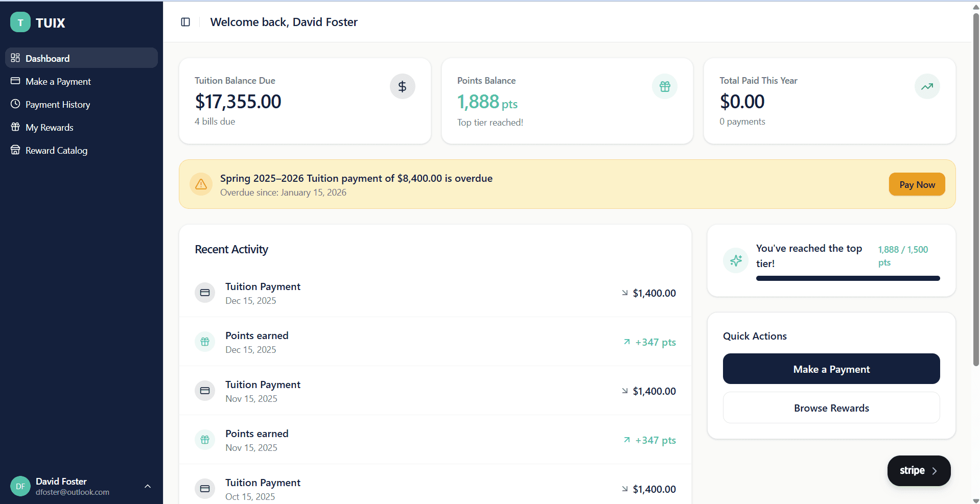Image resolution: width=980 pixels, height=504 pixels.
Task: Click the Stripe badge in bottom corner
Action: tap(918, 470)
